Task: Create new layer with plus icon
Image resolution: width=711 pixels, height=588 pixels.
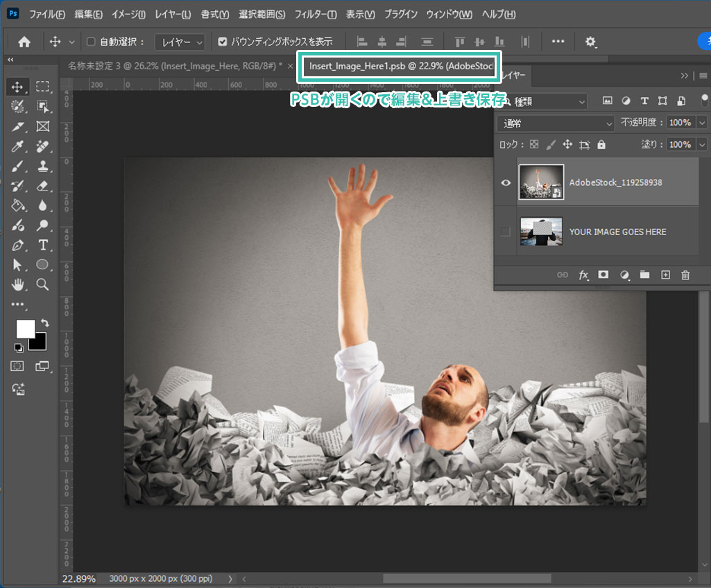Action: [665, 275]
